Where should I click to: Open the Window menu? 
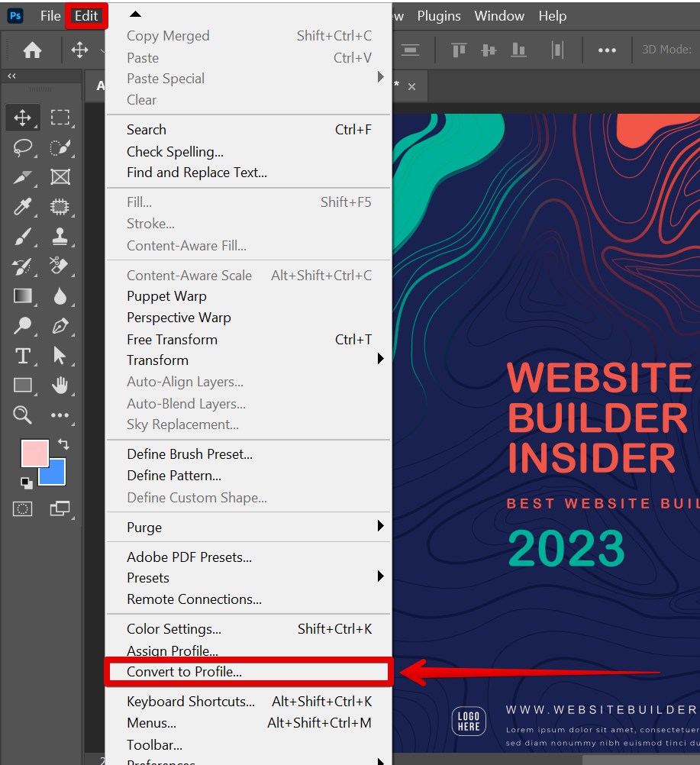[499, 16]
